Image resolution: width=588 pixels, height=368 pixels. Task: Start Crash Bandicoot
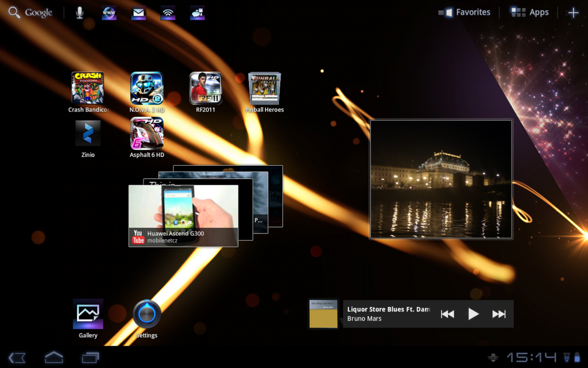[x=88, y=87]
